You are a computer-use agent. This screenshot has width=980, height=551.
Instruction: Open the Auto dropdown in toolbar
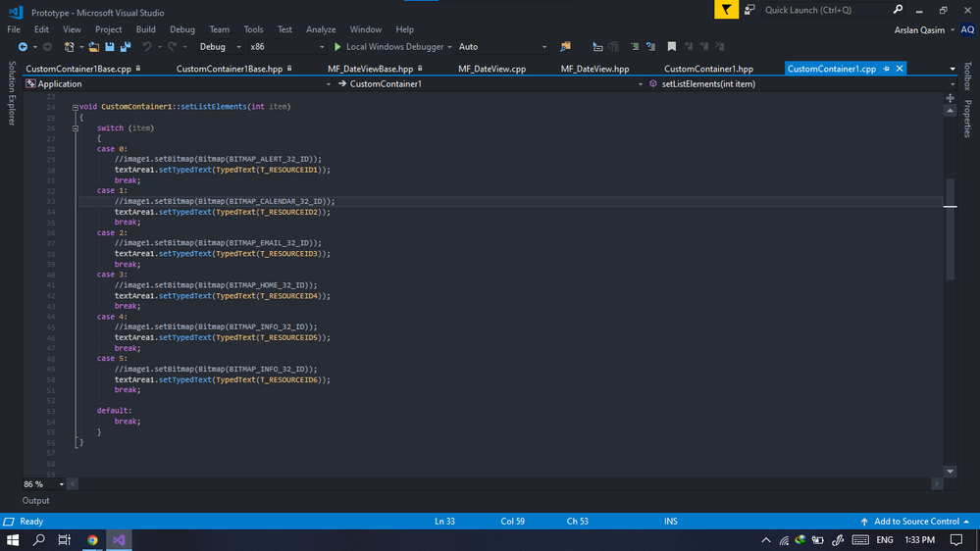tap(502, 47)
